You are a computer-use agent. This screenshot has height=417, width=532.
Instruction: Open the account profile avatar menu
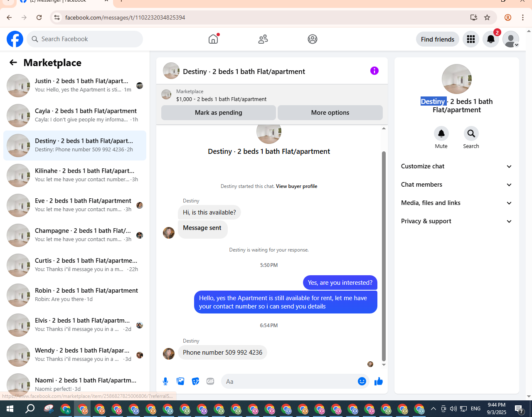tap(511, 39)
